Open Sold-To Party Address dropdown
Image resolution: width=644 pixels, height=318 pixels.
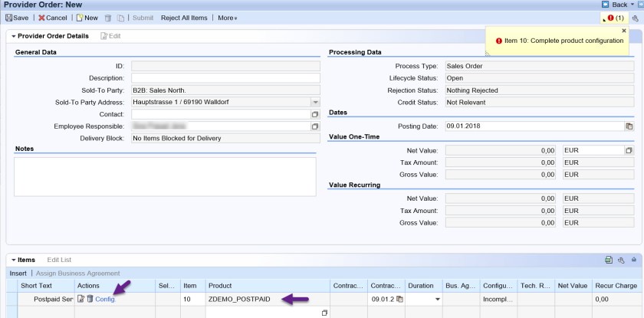[x=314, y=102]
